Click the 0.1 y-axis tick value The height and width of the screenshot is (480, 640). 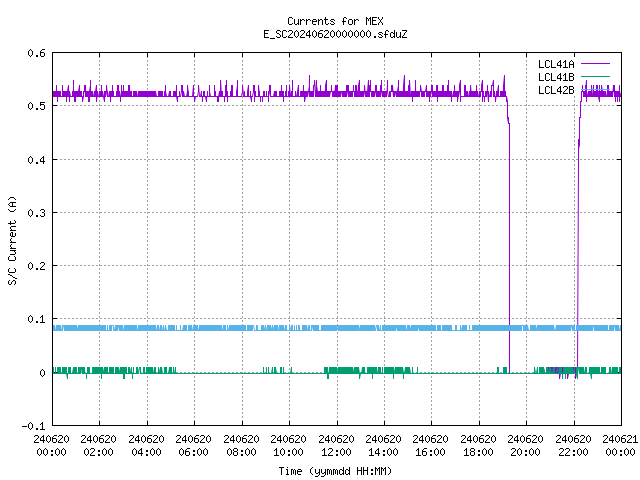tap(36, 319)
